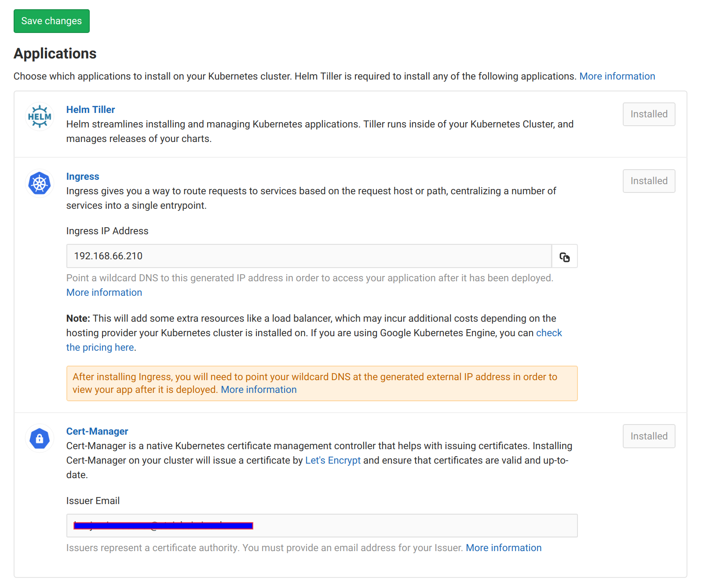Click the Ingress Kubernetes wheel icon
Screen dimensions: 705x588
40,183
